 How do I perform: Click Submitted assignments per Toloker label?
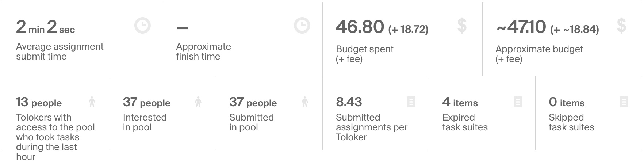tap(371, 127)
